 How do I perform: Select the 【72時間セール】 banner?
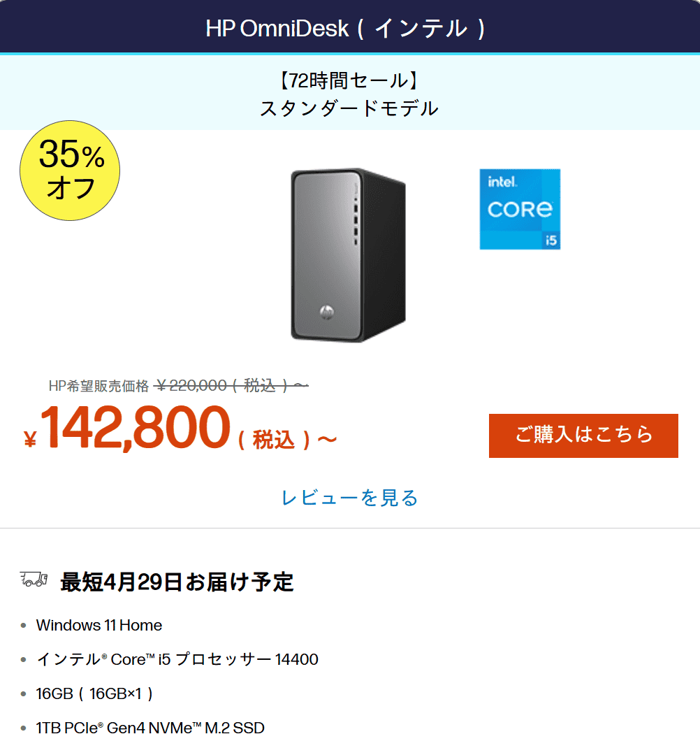(349, 80)
